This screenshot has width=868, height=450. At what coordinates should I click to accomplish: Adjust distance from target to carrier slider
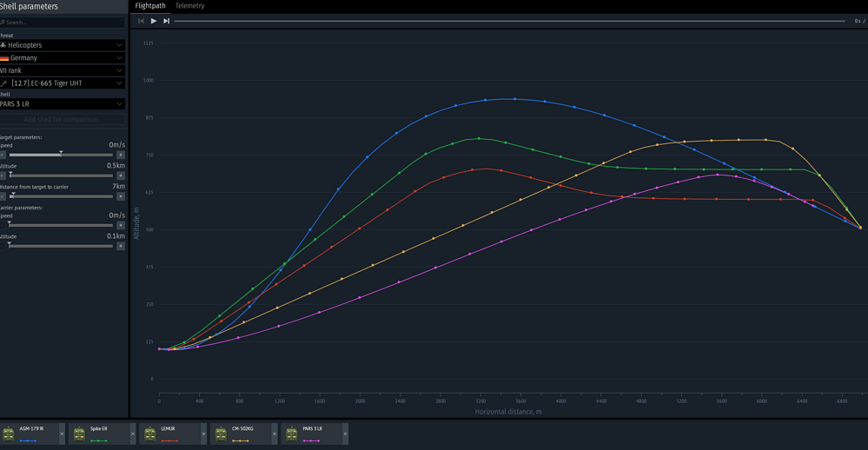[x=61, y=196]
